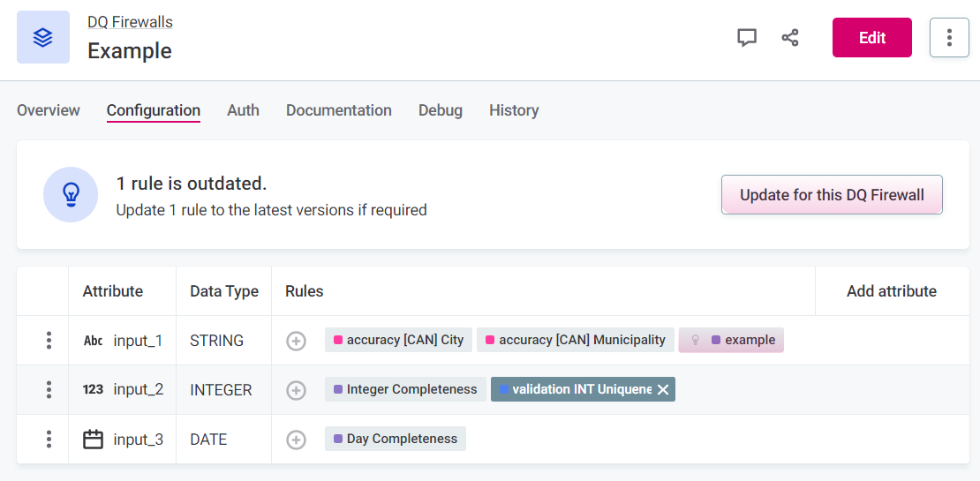
Task: Open the Debug tab
Action: pyautogui.click(x=441, y=110)
